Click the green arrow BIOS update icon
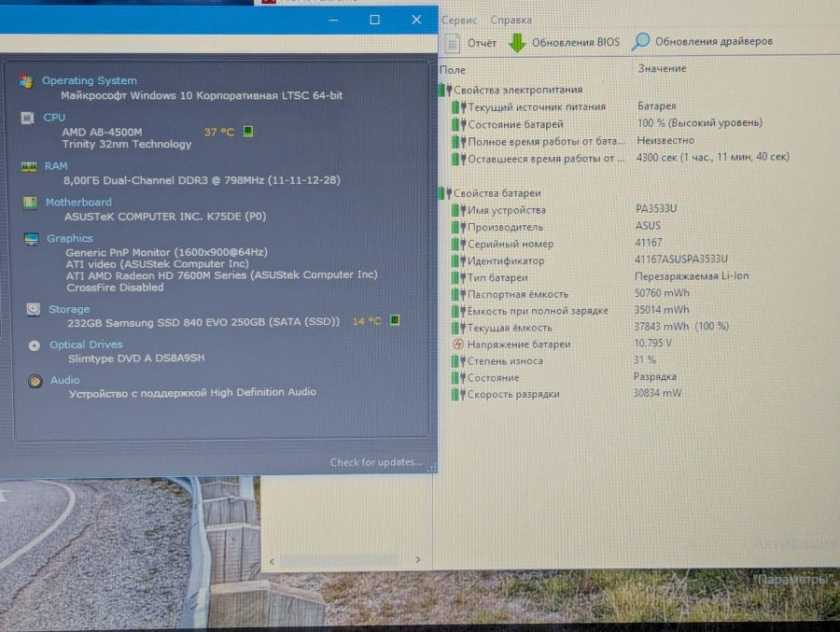The width and height of the screenshot is (840, 632). (517, 43)
